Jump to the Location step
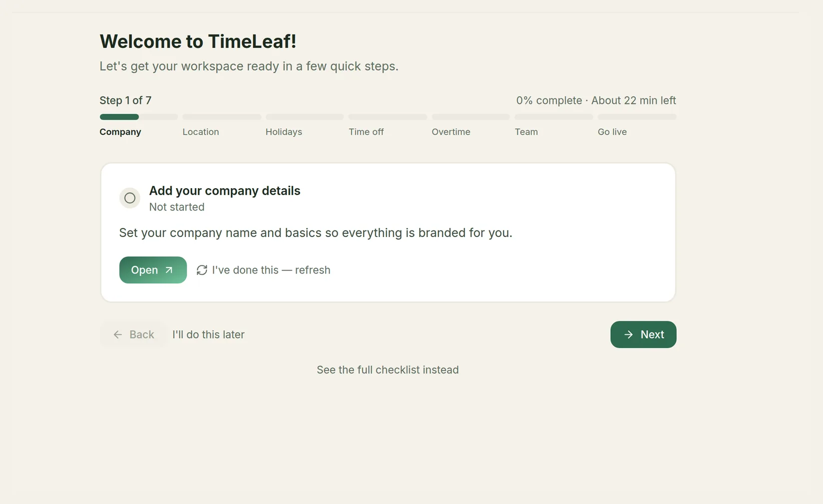 (x=201, y=132)
